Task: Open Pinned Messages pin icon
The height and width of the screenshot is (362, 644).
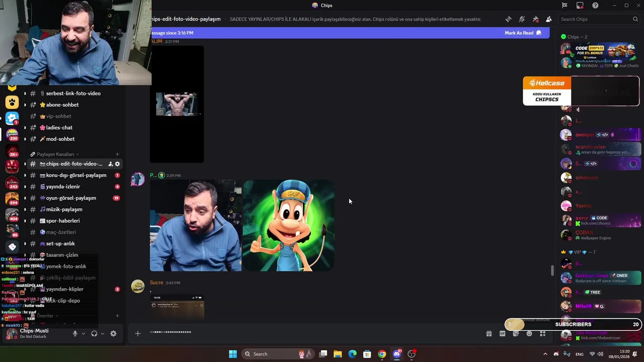Action: pyautogui.click(x=535, y=19)
